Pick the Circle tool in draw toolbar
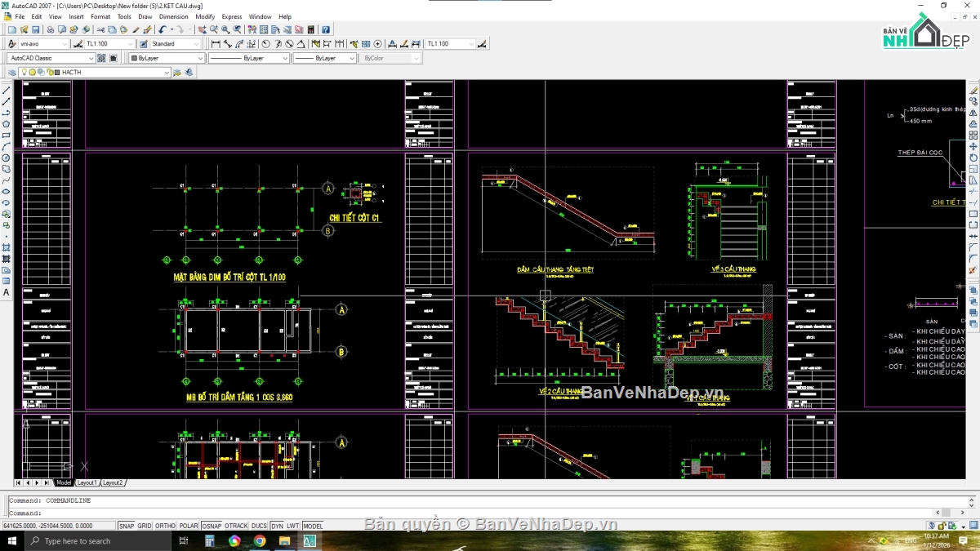Screen dimensions: 980x551 (7, 158)
